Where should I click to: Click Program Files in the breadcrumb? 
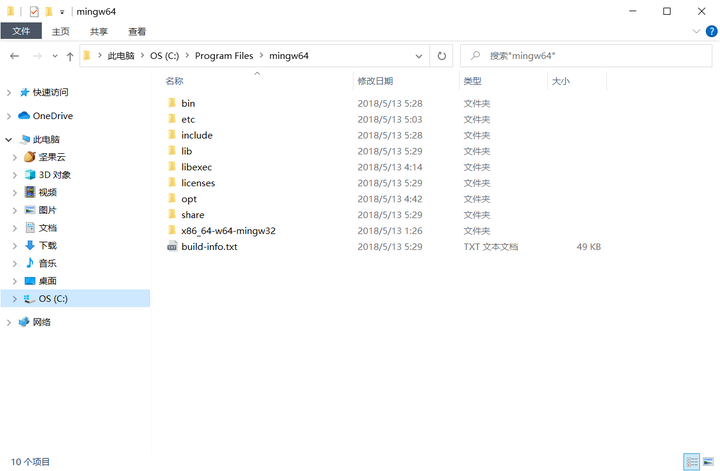click(224, 56)
